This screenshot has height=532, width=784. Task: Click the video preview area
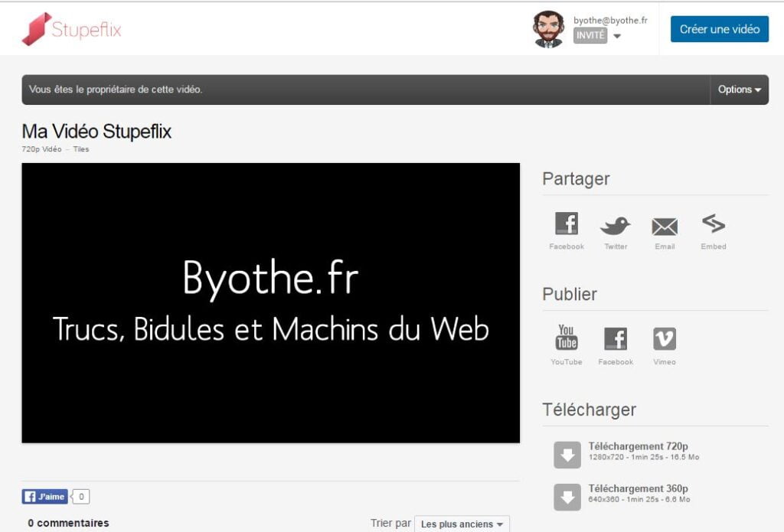(x=271, y=302)
